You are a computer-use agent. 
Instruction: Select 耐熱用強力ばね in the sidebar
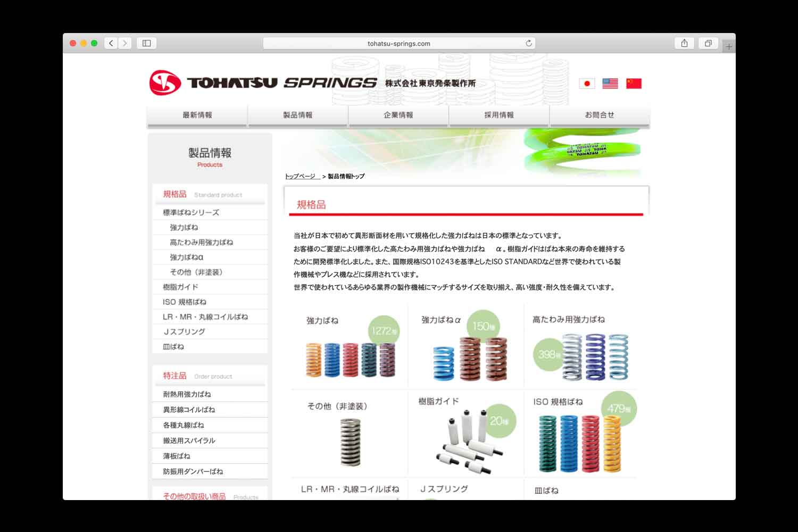coord(187,394)
